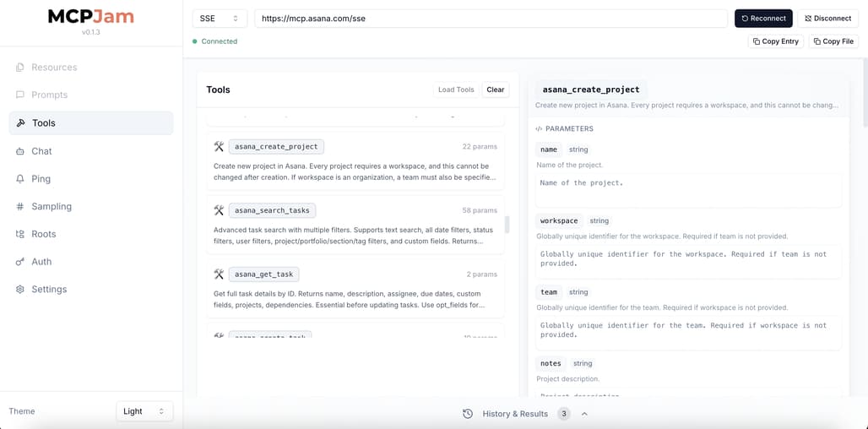
Task: Click the '2 params' label
Action: (481, 274)
